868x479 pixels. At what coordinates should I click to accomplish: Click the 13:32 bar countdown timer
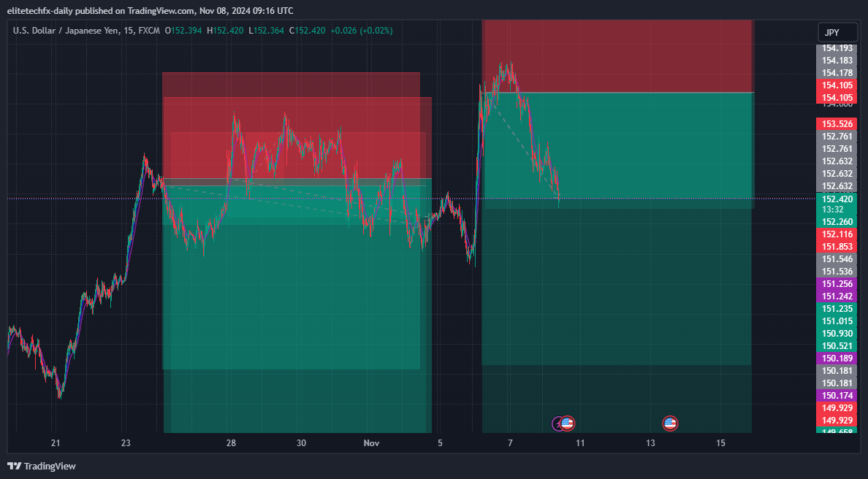click(x=833, y=210)
